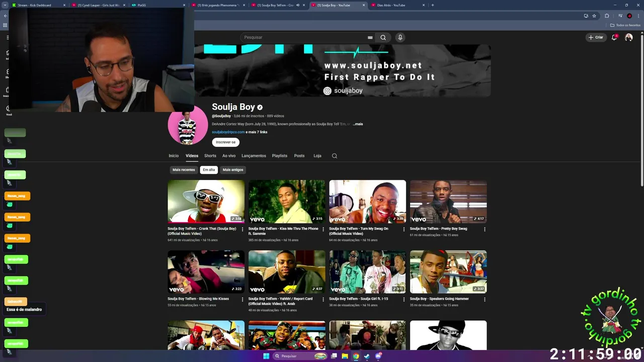Switch to the Posts channel tab

pos(299,156)
